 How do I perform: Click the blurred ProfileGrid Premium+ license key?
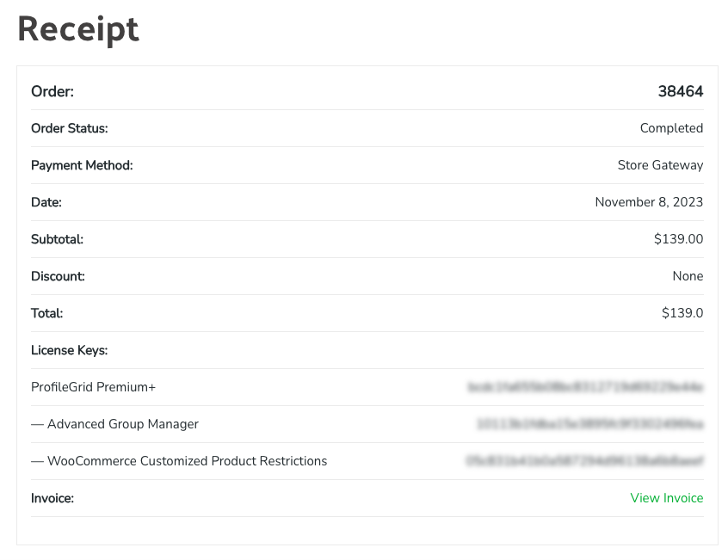point(585,387)
